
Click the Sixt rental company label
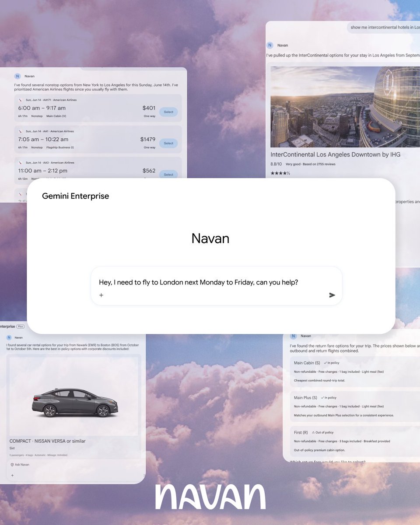[12, 448]
